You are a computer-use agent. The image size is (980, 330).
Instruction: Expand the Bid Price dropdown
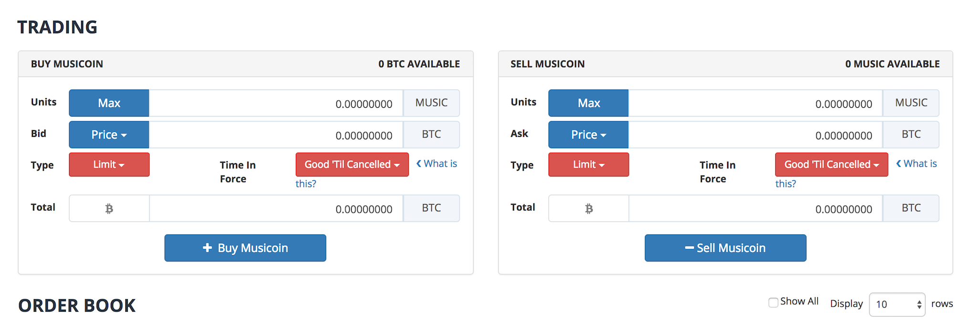[x=109, y=134]
